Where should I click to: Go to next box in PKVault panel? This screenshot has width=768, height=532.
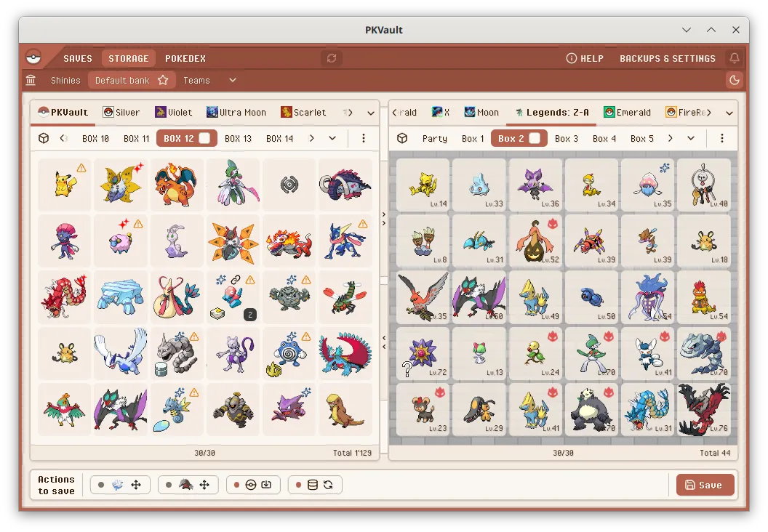(x=311, y=139)
